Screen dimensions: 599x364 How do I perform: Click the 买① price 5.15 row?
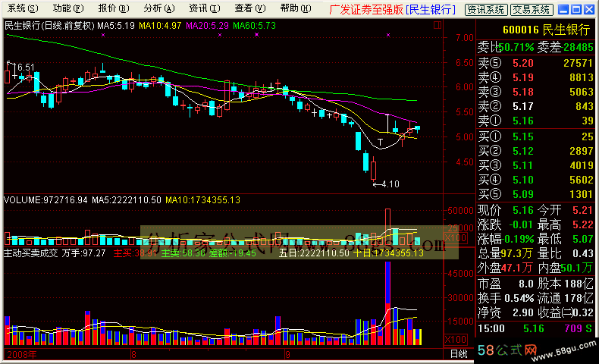[535, 136]
